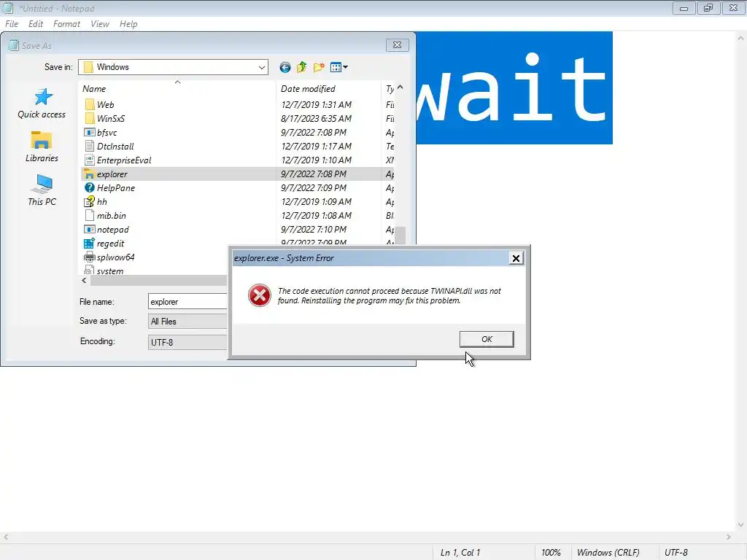Minimize the Notepad window
The image size is (747, 560).
click(x=684, y=8)
